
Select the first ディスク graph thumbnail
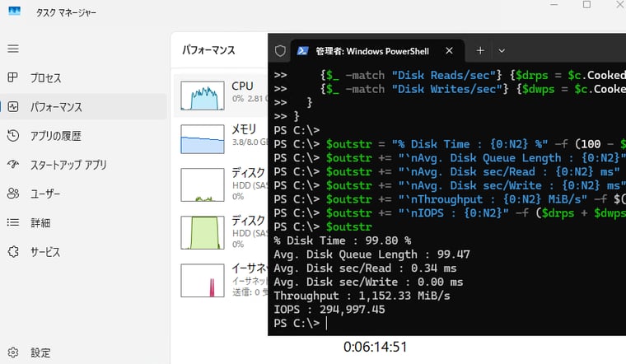click(203, 184)
